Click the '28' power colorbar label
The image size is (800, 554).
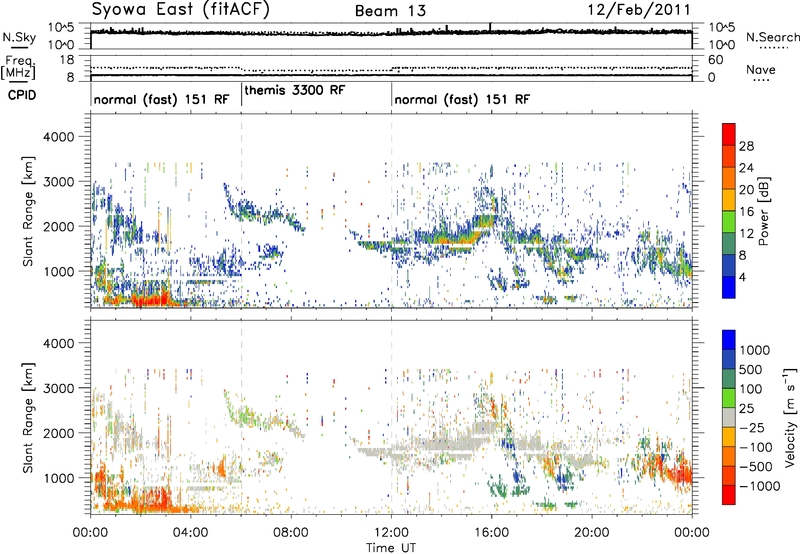(x=746, y=146)
